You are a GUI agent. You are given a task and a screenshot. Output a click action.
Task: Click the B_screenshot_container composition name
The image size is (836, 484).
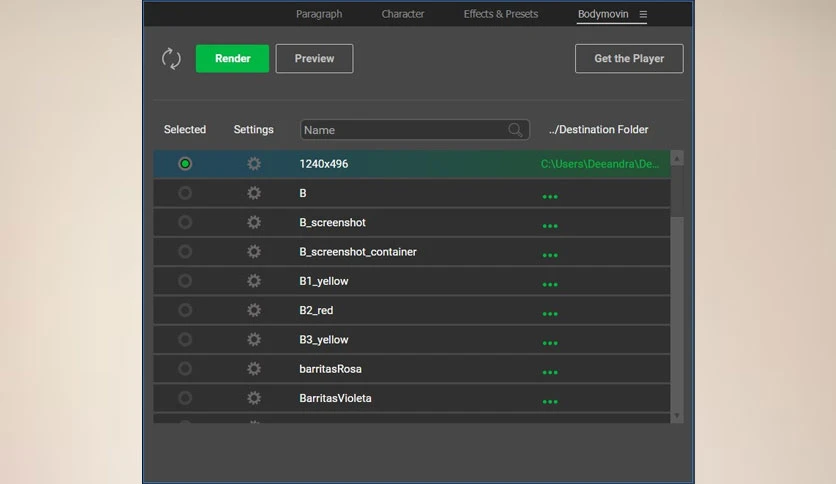click(x=358, y=252)
